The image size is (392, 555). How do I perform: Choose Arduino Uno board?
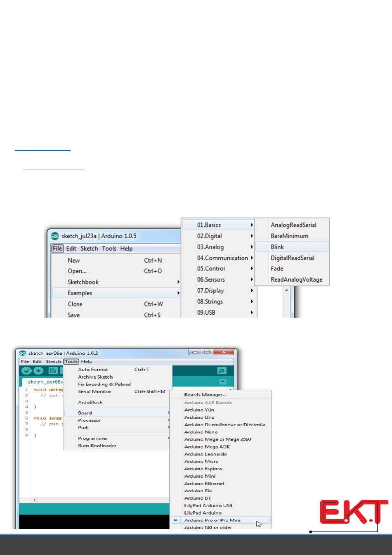pos(199,417)
